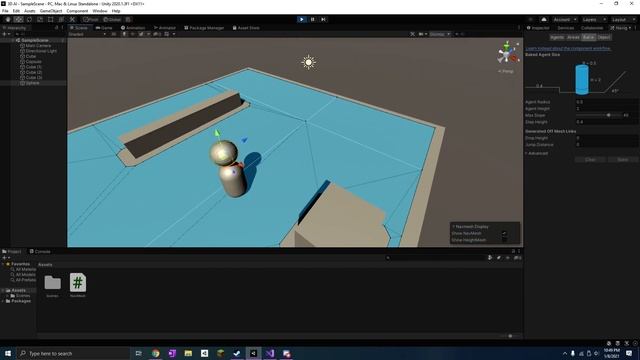Open Chrome from the taskbar
The width and height of the screenshot is (640, 360).
point(156,353)
